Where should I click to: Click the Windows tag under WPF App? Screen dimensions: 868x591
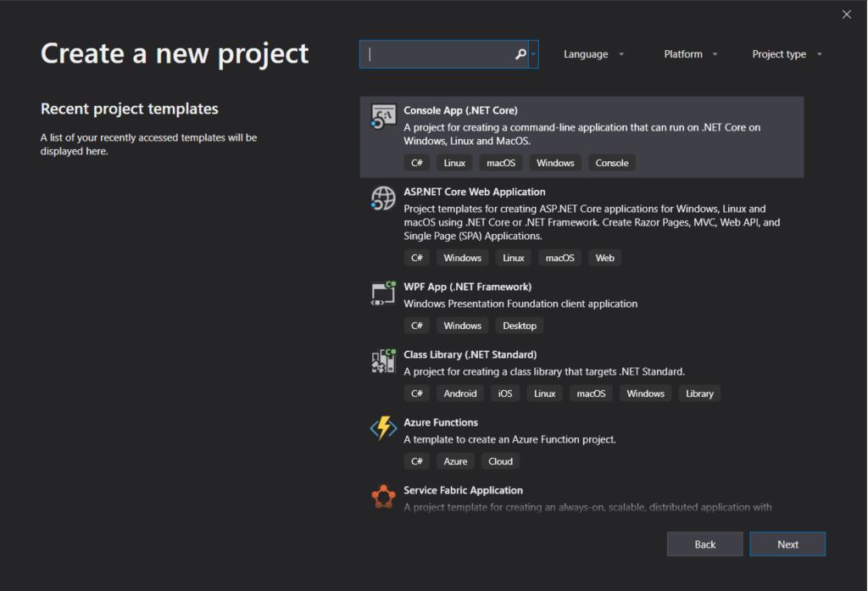pyautogui.click(x=462, y=326)
